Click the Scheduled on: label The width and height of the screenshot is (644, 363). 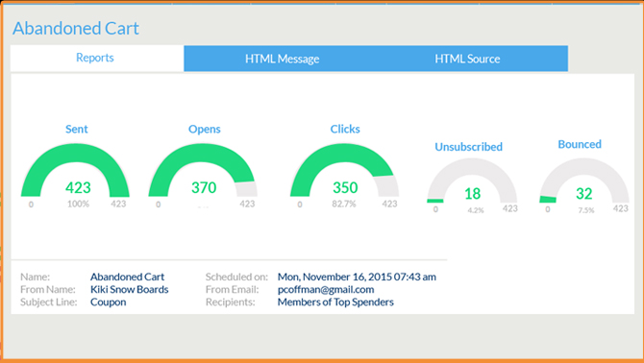tap(236, 277)
